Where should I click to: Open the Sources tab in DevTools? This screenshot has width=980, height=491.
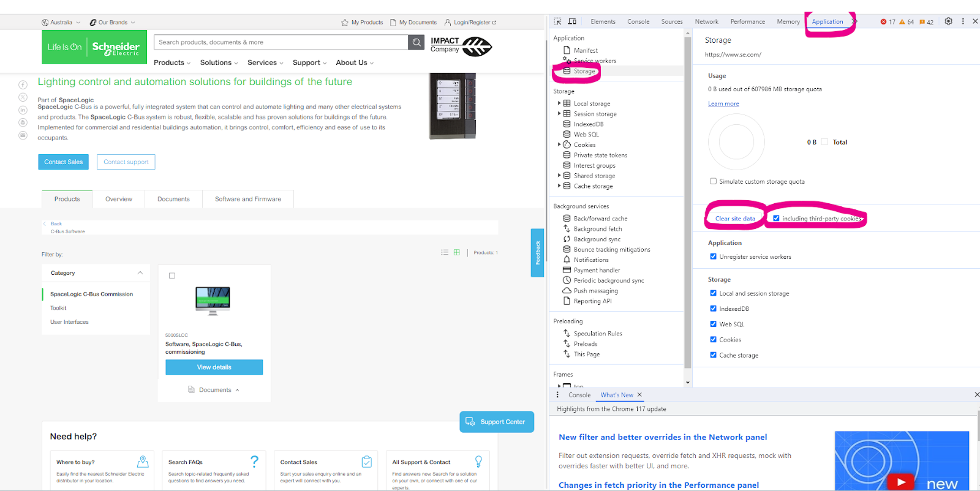click(x=672, y=21)
